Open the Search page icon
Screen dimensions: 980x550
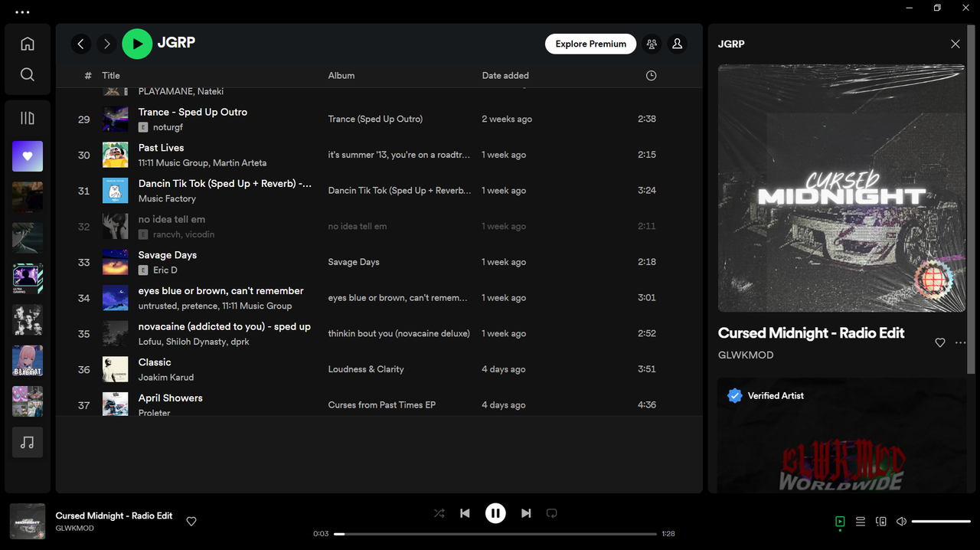[28, 74]
